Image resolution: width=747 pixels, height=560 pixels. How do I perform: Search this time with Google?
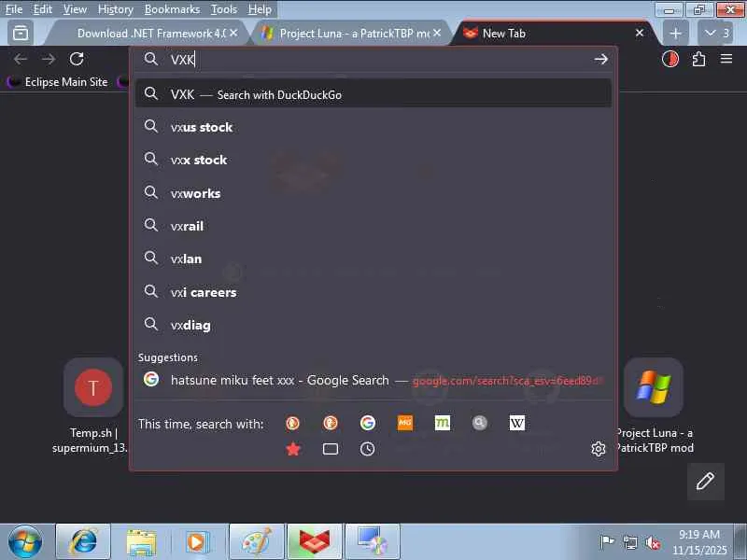pos(367,423)
